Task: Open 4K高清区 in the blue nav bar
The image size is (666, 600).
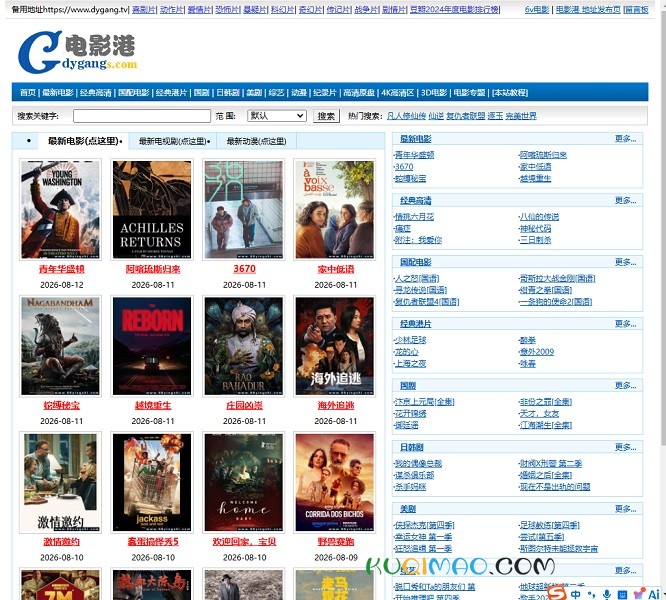Action: (x=397, y=93)
